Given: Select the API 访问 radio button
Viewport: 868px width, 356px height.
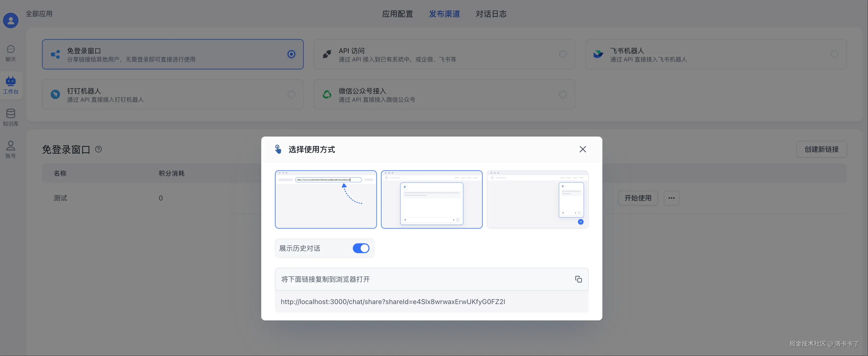Looking at the screenshot, I should point(563,54).
